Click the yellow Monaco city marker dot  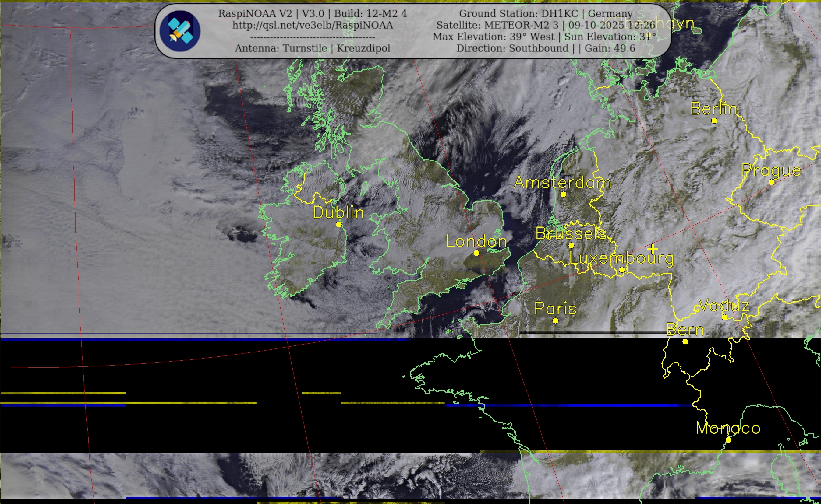click(x=729, y=440)
